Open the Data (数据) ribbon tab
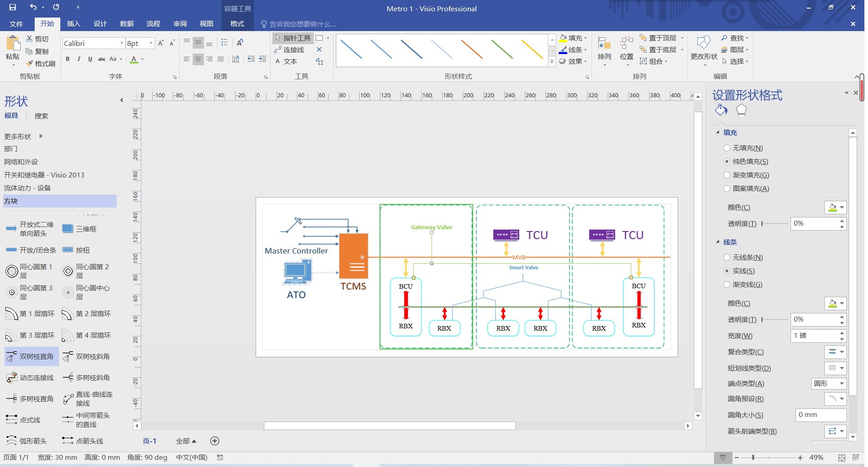Viewport: 868px width, 467px height. [x=127, y=24]
